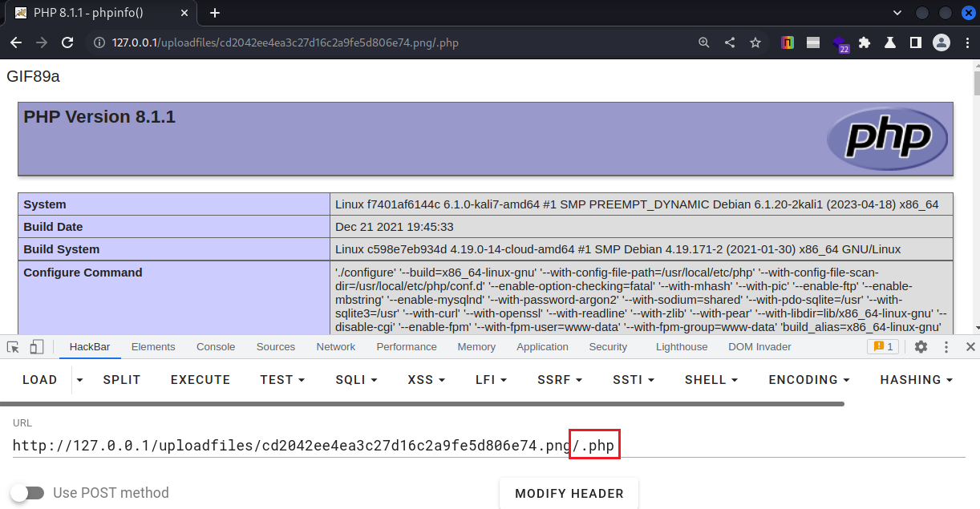Open the flask Chrome Labs icon
Screen dimensions: 980x509
tap(890, 43)
